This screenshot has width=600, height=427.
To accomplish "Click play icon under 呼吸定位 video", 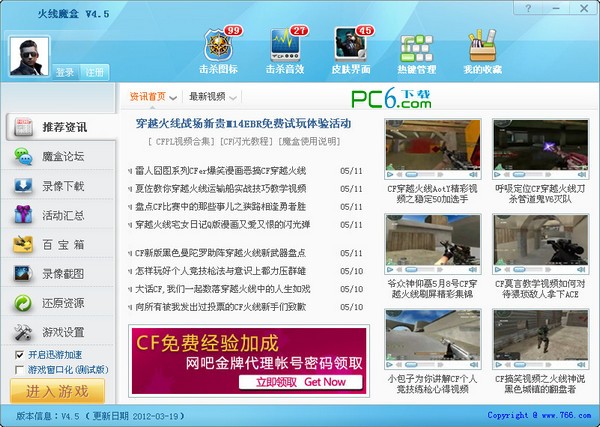I will point(498,174).
